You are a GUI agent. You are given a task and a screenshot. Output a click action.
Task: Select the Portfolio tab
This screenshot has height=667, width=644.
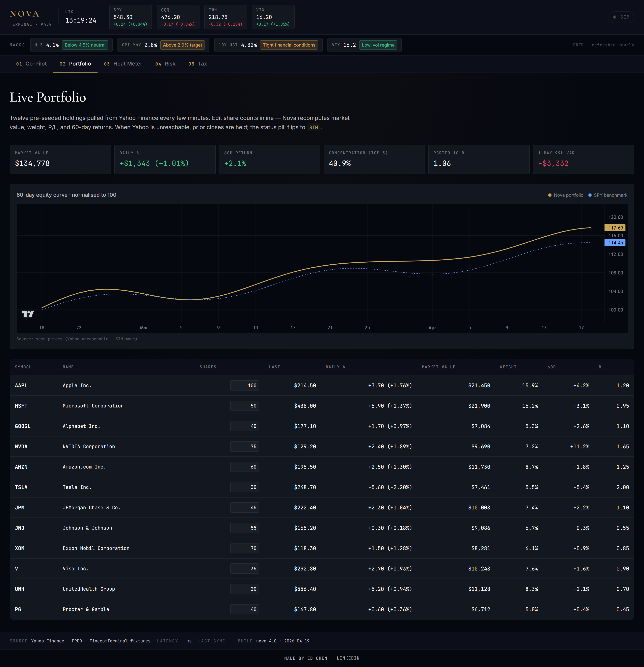point(75,64)
